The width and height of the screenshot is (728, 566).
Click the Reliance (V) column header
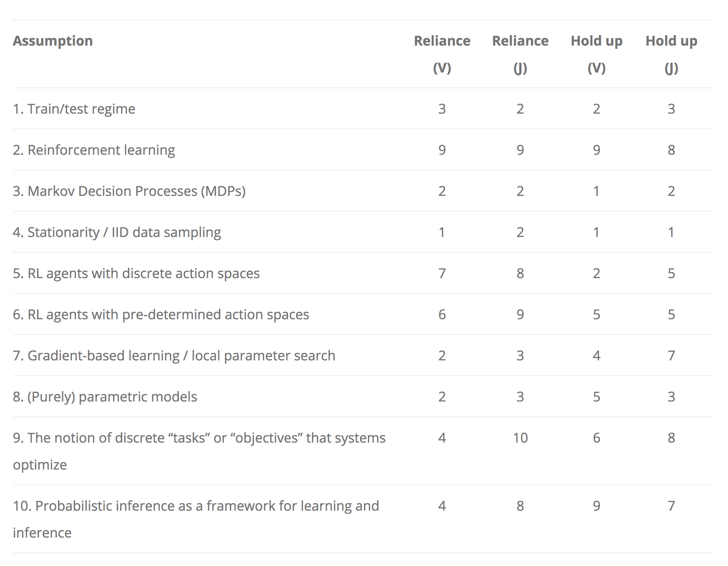[x=442, y=54]
